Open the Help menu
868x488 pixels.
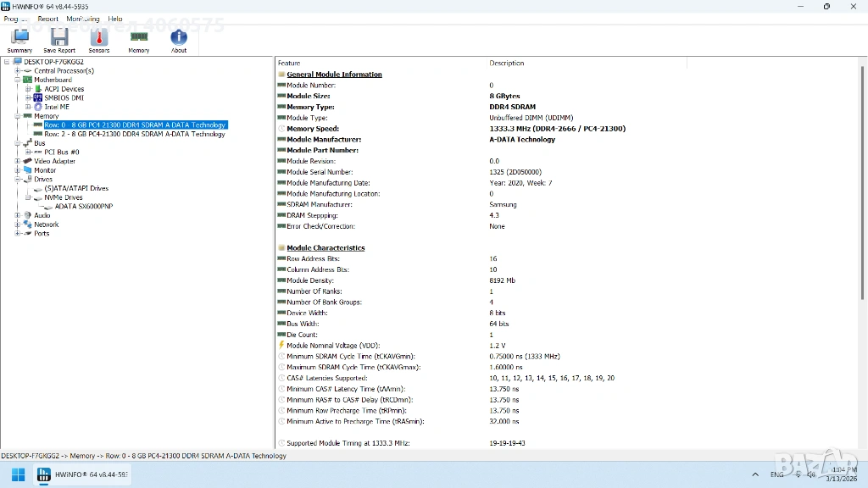pyautogui.click(x=115, y=19)
